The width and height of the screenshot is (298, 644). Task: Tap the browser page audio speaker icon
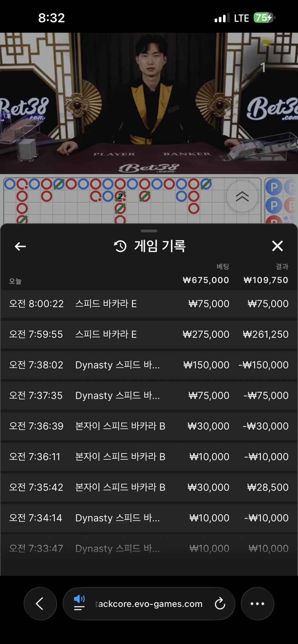tap(79, 599)
